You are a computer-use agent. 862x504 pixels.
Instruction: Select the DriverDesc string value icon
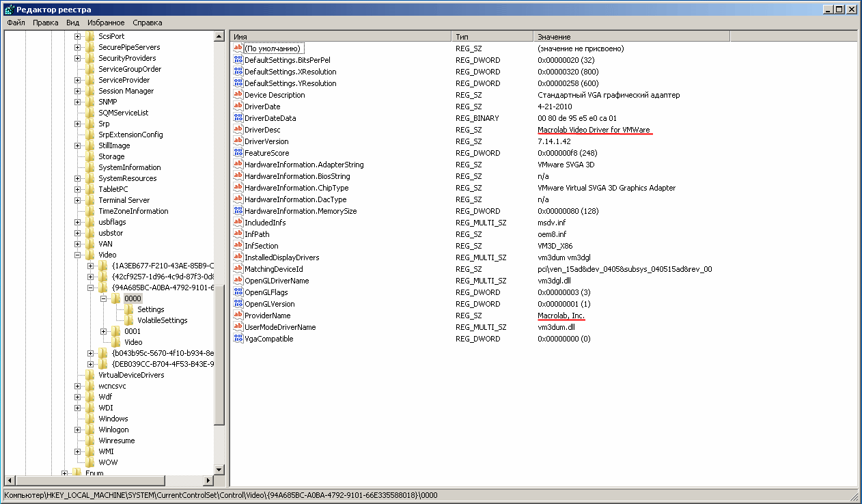coord(238,130)
